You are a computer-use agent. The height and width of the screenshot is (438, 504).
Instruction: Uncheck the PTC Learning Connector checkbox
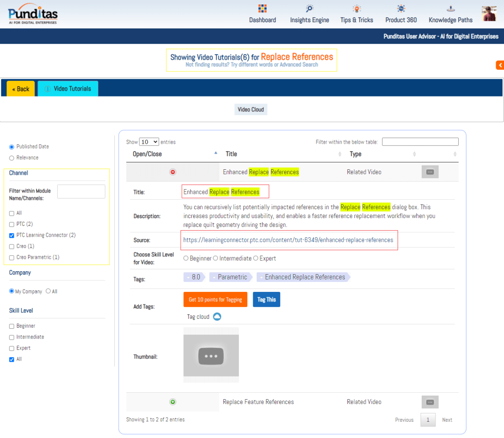(x=11, y=235)
